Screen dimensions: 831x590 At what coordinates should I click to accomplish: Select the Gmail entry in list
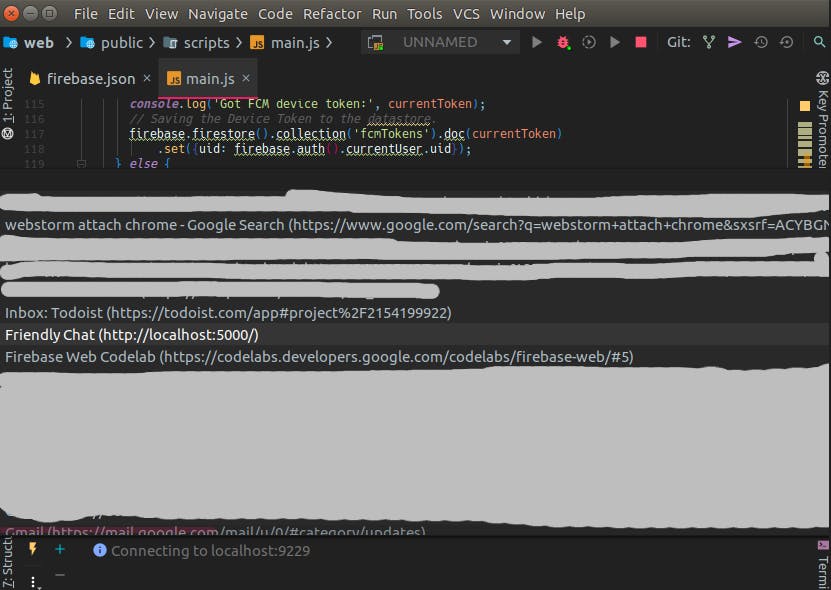pyautogui.click(x=416, y=531)
